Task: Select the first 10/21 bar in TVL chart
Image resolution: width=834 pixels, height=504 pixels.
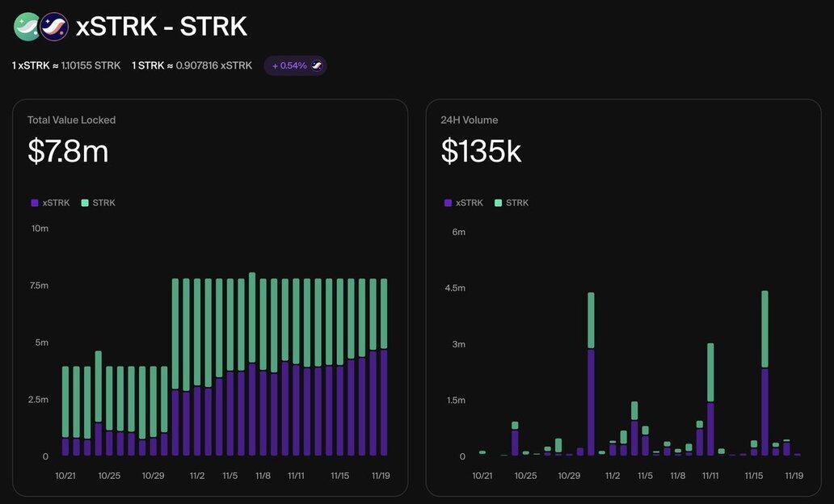Action: point(65,412)
